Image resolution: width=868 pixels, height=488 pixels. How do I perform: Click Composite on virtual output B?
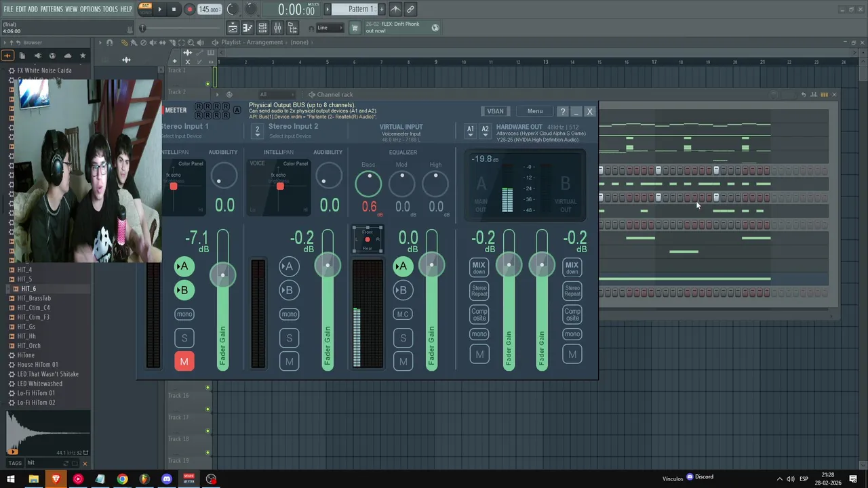(572, 314)
